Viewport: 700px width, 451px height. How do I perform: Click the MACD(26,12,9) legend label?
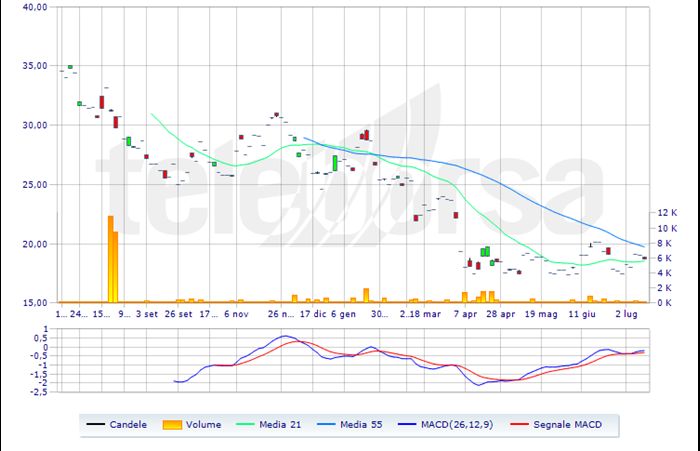[x=457, y=425]
